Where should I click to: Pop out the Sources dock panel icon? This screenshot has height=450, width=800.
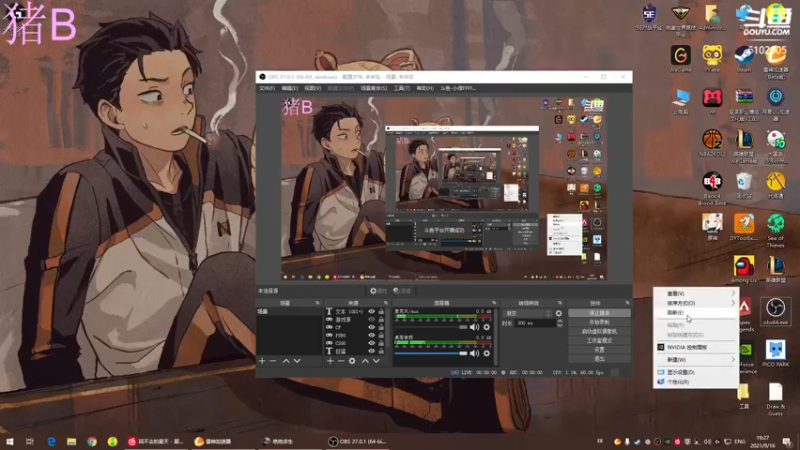point(386,303)
